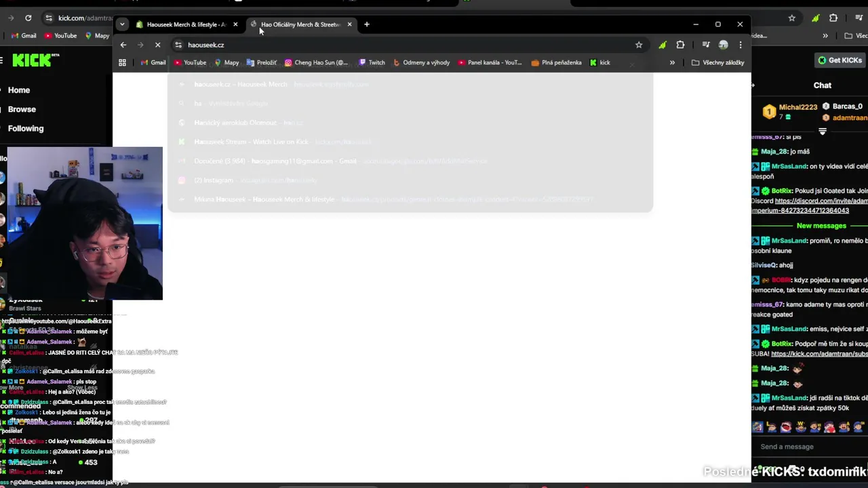Click the Kick logo in background window
Screen dimensions: 868x488
coord(35,60)
